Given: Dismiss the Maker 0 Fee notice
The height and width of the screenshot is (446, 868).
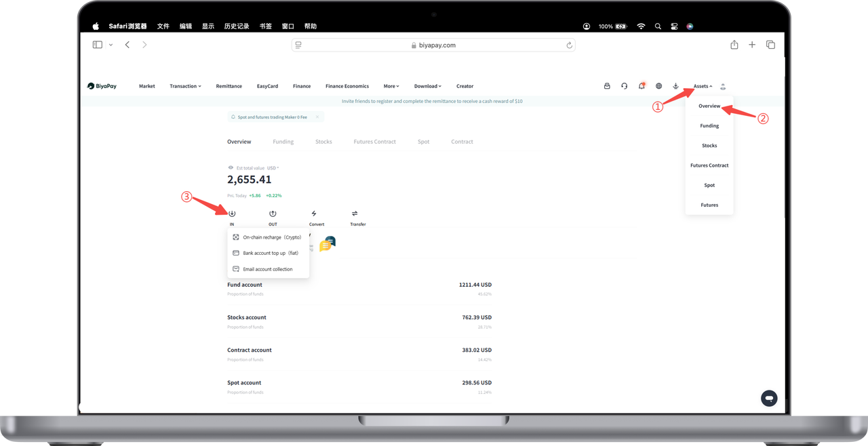Looking at the screenshot, I should (x=317, y=117).
